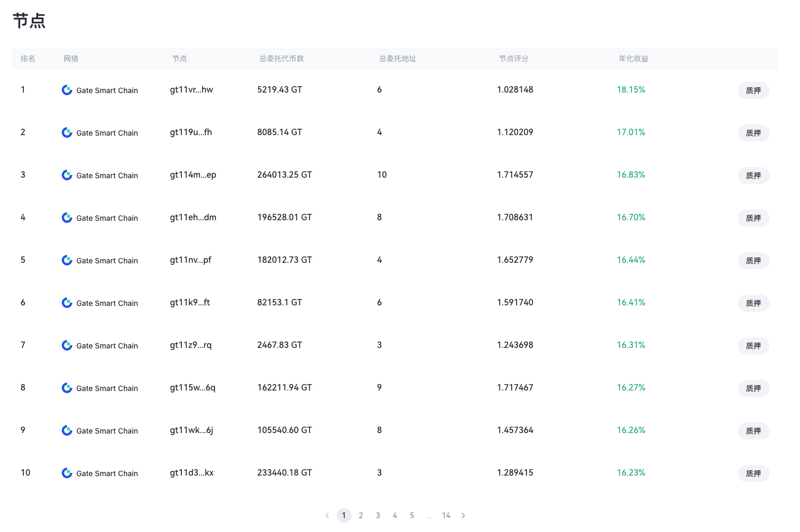Open node address gt115w...6q

[193, 387]
